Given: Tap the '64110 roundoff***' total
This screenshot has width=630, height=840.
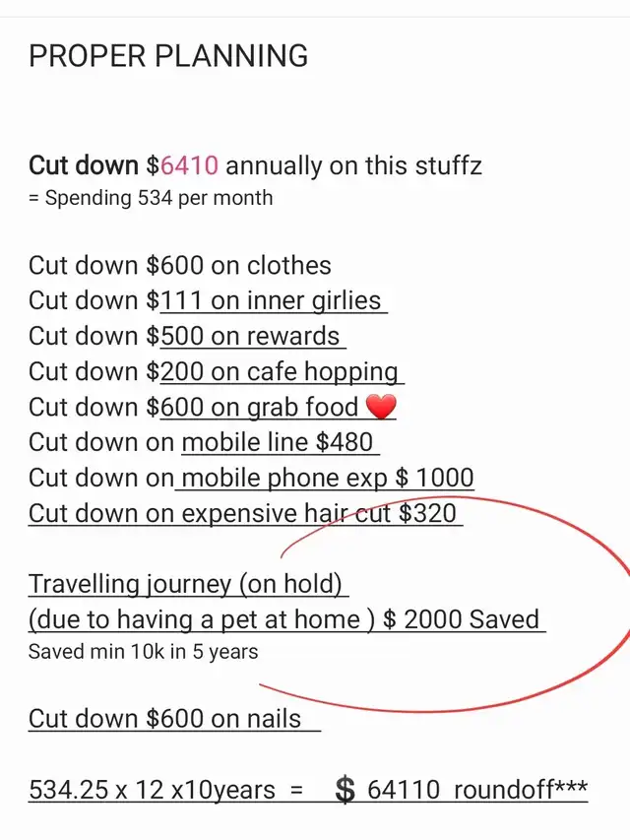Looking at the screenshot, I should 477,790.
